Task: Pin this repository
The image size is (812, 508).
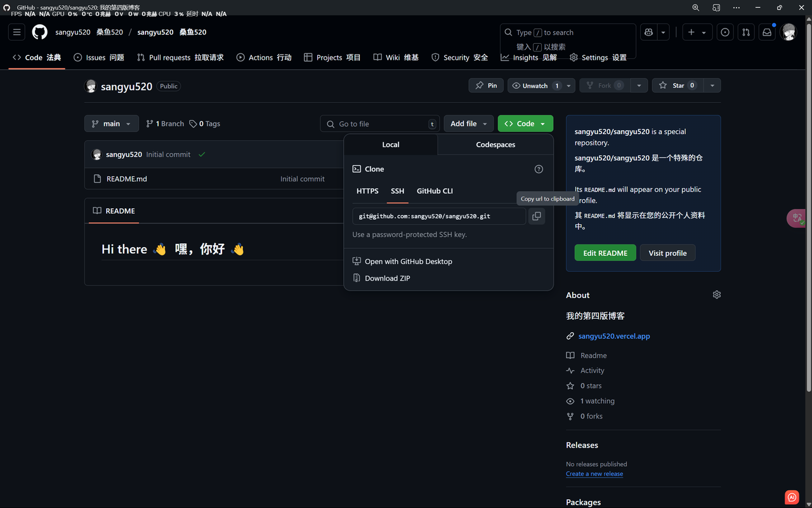Action: click(x=486, y=85)
